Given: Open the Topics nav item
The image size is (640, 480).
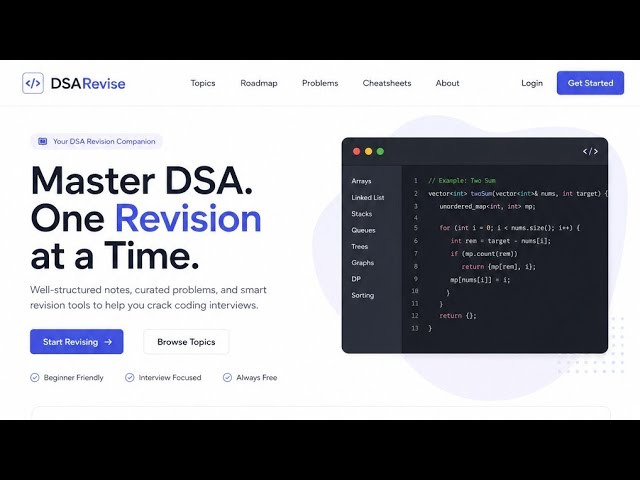Looking at the screenshot, I should [203, 83].
